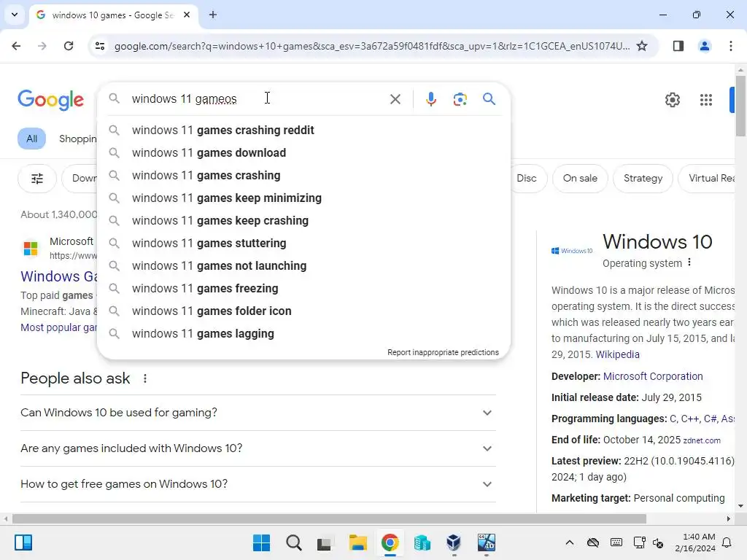
Task: Click the vertical page scrollbar thumb
Action: [x=740, y=106]
